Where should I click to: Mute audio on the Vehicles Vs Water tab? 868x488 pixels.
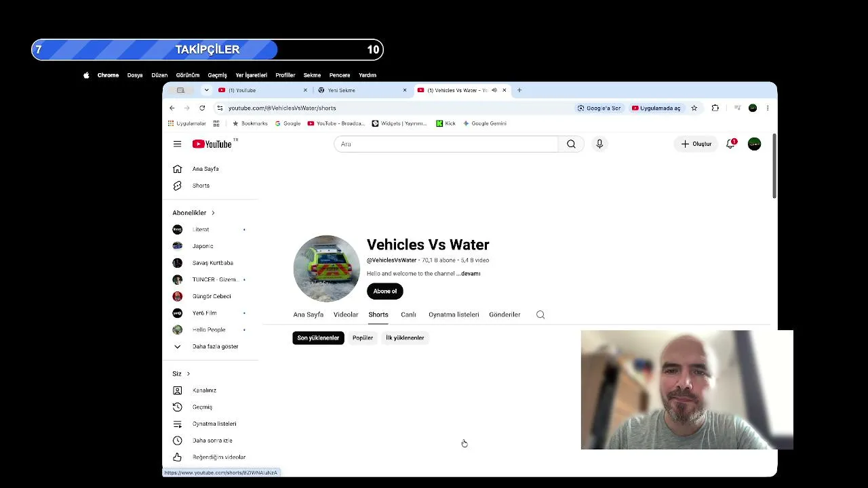494,90
